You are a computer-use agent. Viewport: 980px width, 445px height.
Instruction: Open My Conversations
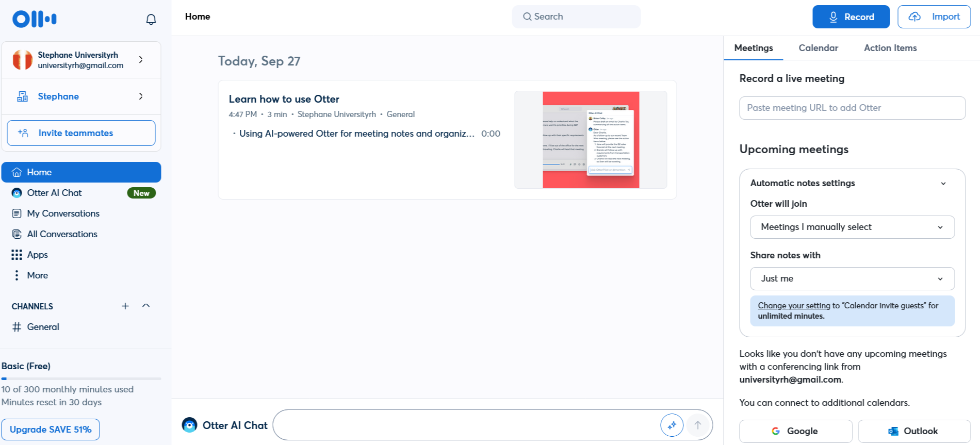click(81, 213)
